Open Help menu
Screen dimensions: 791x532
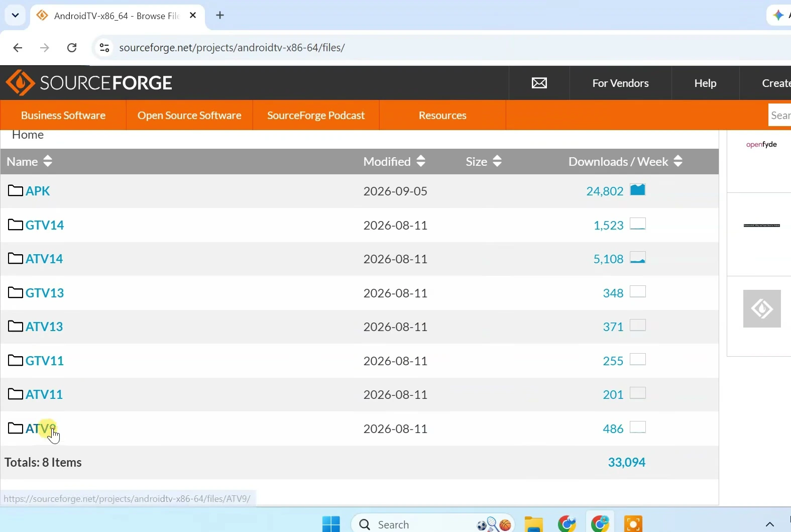tap(705, 83)
